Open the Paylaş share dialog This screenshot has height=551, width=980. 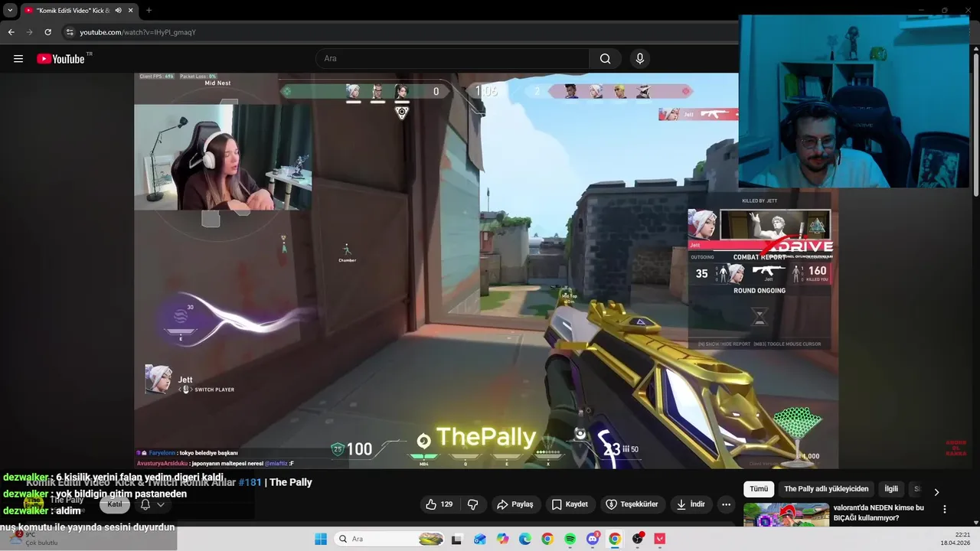pyautogui.click(x=514, y=504)
